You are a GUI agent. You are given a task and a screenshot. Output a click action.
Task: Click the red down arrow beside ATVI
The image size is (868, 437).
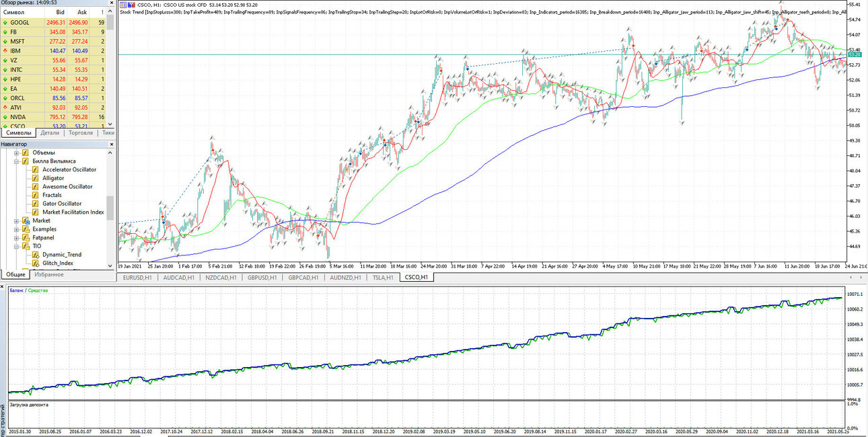click(5, 107)
